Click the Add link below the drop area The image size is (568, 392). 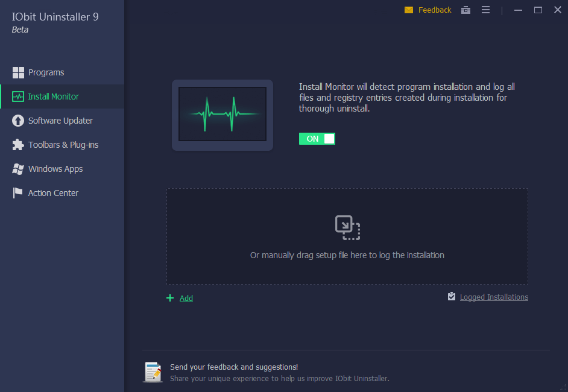coord(186,298)
